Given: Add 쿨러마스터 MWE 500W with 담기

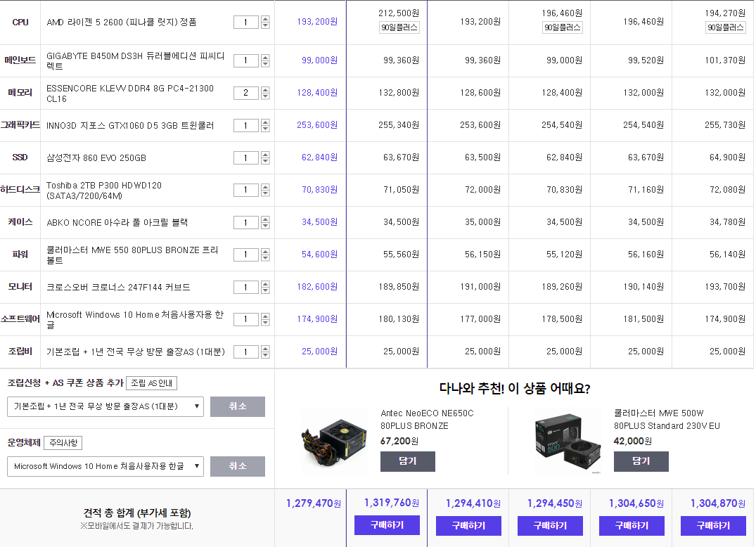Looking at the screenshot, I should (x=641, y=461).
